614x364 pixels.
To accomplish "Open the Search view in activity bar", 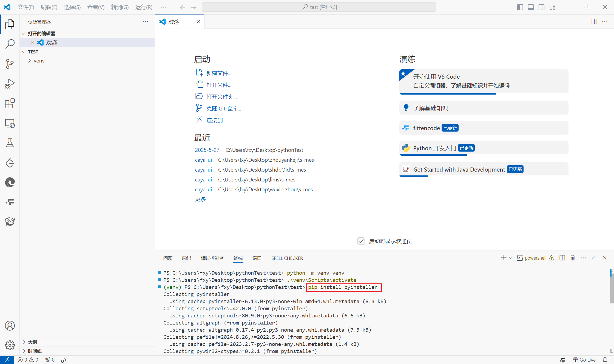I will (10, 44).
